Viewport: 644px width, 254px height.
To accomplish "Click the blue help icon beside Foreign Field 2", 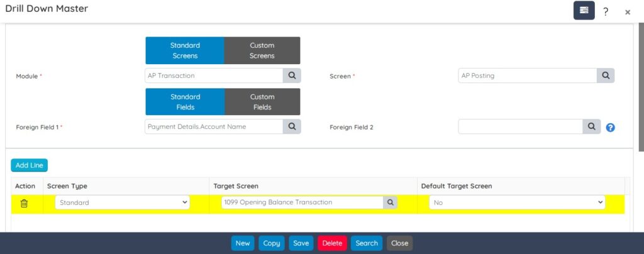I will 610,127.
